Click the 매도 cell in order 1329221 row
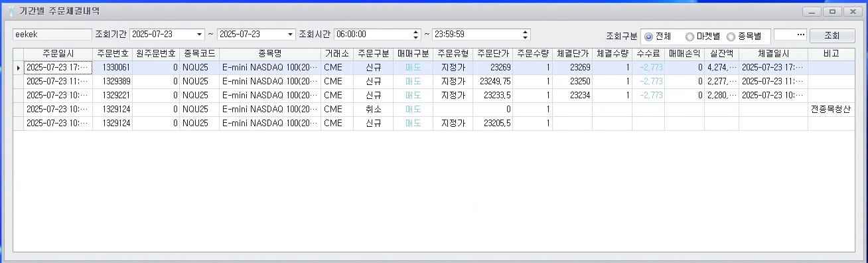Screen dimensions: 868x263 tap(413, 96)
